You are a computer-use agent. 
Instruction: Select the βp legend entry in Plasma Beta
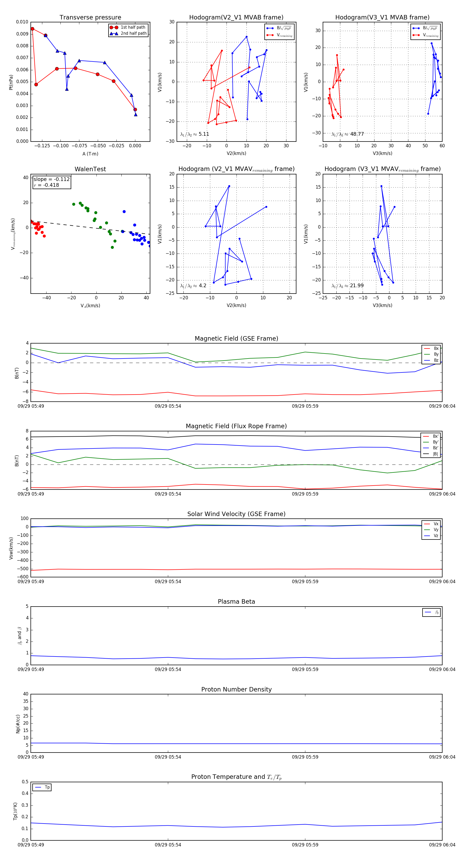431,612
